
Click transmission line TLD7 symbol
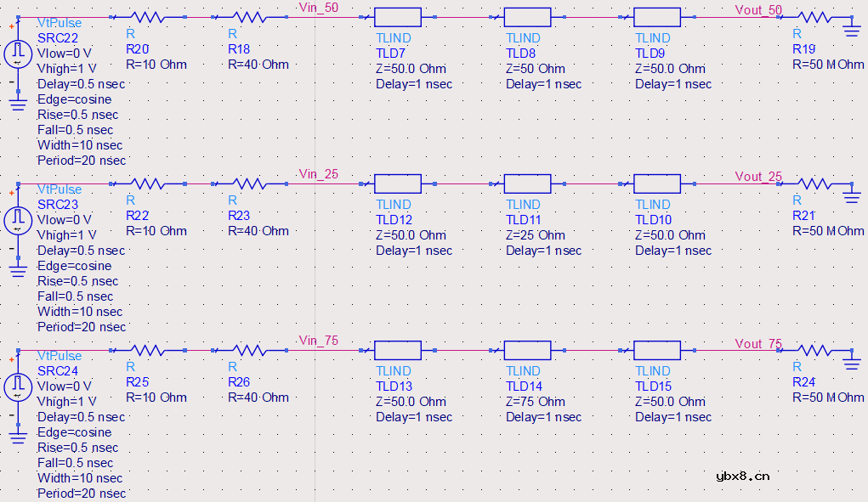pos(398,16)
